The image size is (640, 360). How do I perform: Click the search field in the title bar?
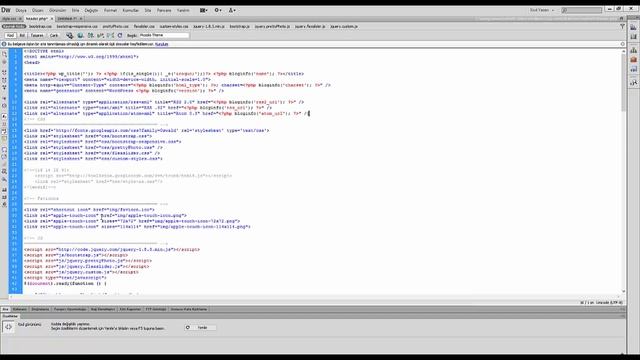pyautogui.click(x=582, y=10)
